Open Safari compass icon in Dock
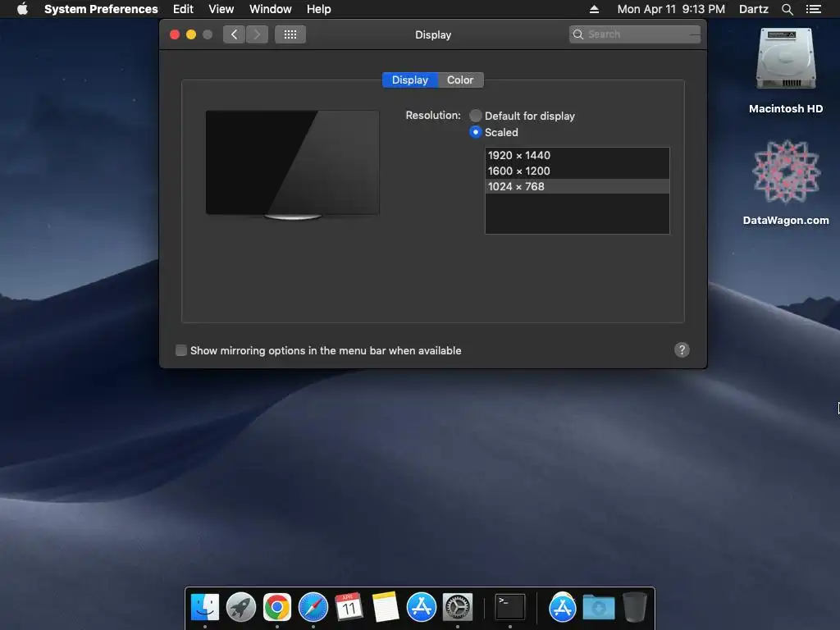Viewport: 840px width, 630px height. pos(313,607)
